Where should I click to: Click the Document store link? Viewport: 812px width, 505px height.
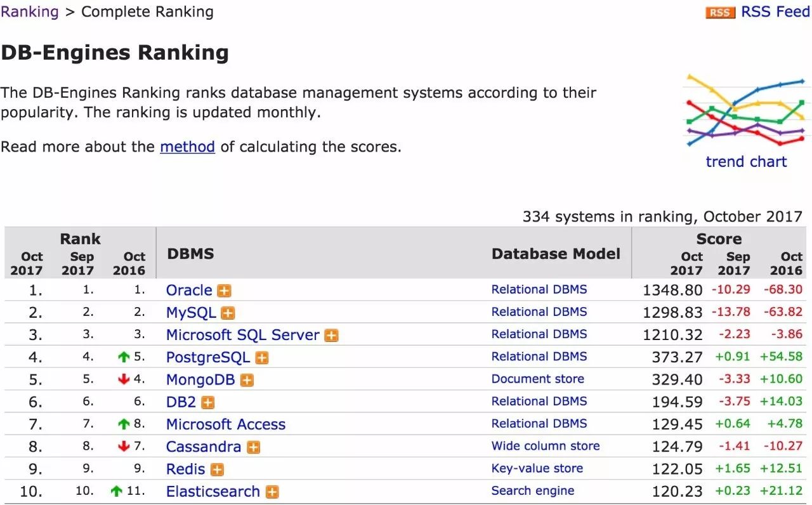[538, 379]
